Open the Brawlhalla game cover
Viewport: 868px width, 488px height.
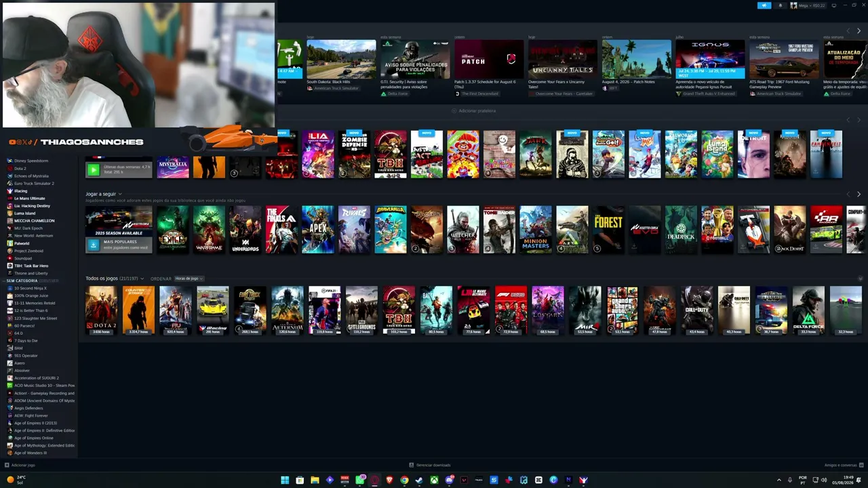tap(391, 230)
